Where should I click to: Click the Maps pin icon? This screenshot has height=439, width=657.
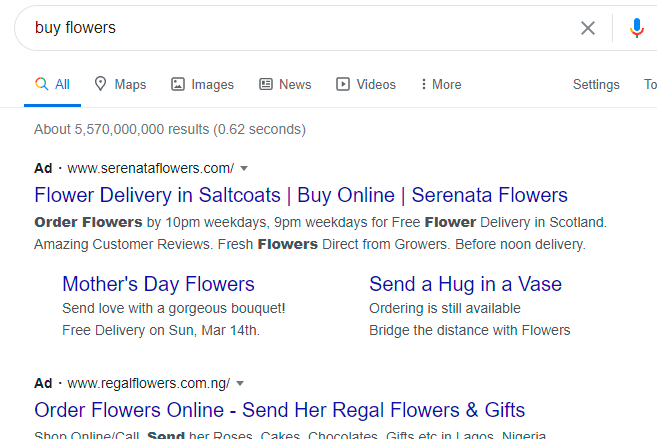click(x=100, y=84)
